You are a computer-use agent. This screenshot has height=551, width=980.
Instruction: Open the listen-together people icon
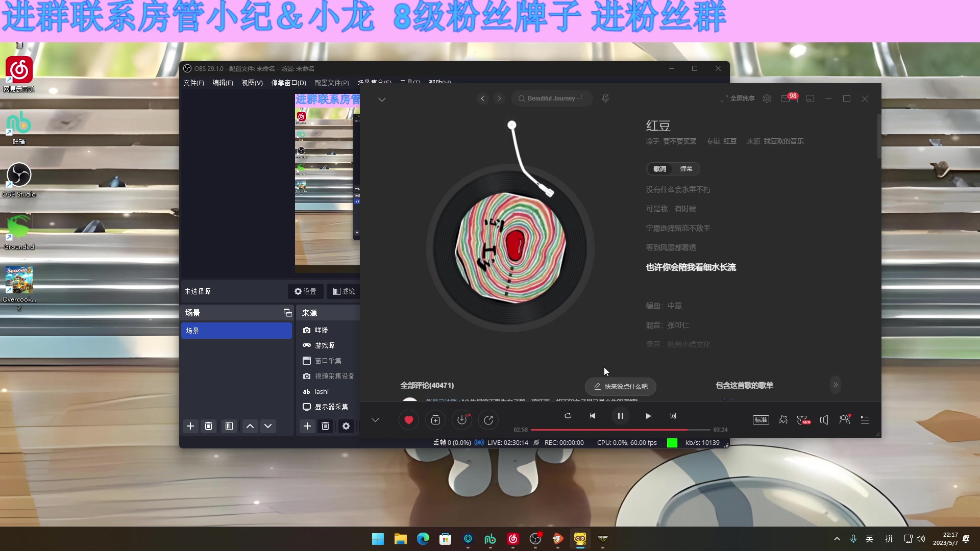pyautogui.click(x=845, y=419)
